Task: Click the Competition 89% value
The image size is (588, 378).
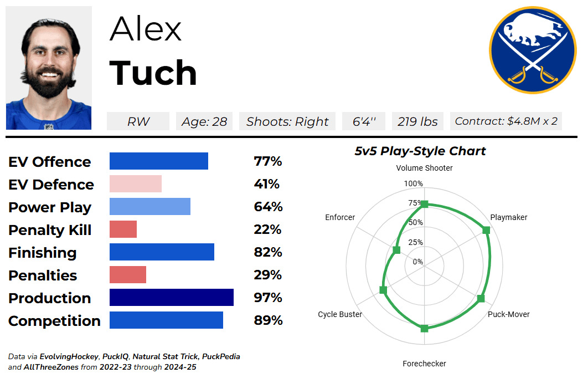Action: point(268,320)
